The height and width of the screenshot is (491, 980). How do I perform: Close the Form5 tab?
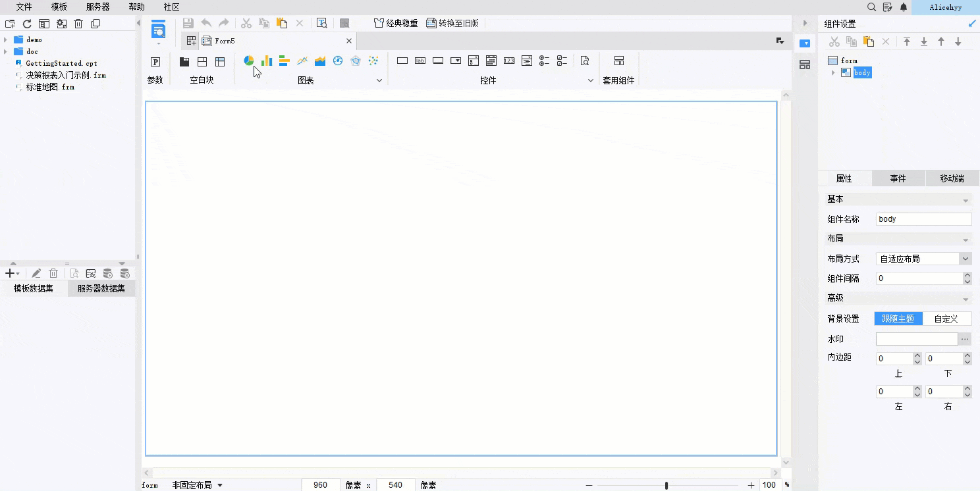(349, 41)
